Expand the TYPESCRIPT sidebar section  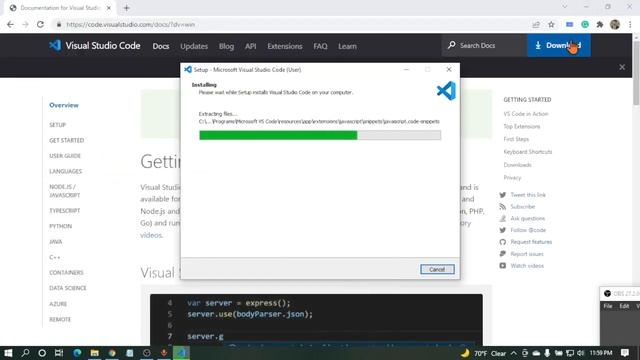click(64, 211)
